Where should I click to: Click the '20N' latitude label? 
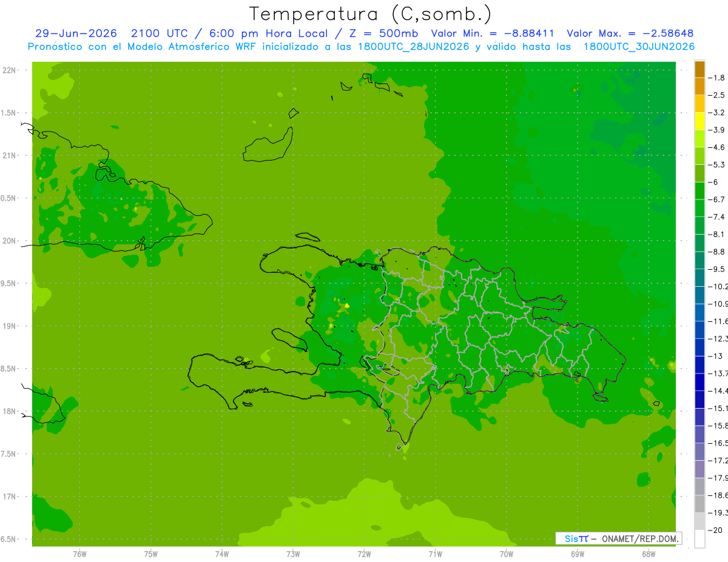[9, 241]
